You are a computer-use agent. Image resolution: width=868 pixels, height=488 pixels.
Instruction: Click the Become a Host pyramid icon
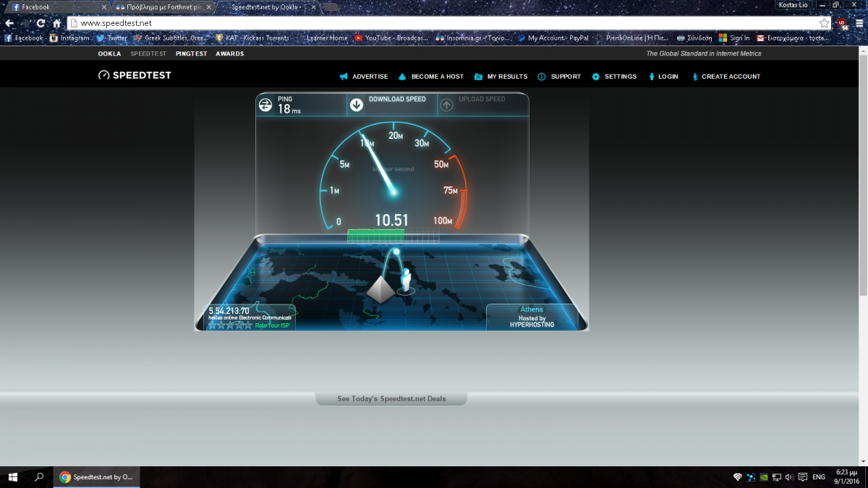click(402, 77)
